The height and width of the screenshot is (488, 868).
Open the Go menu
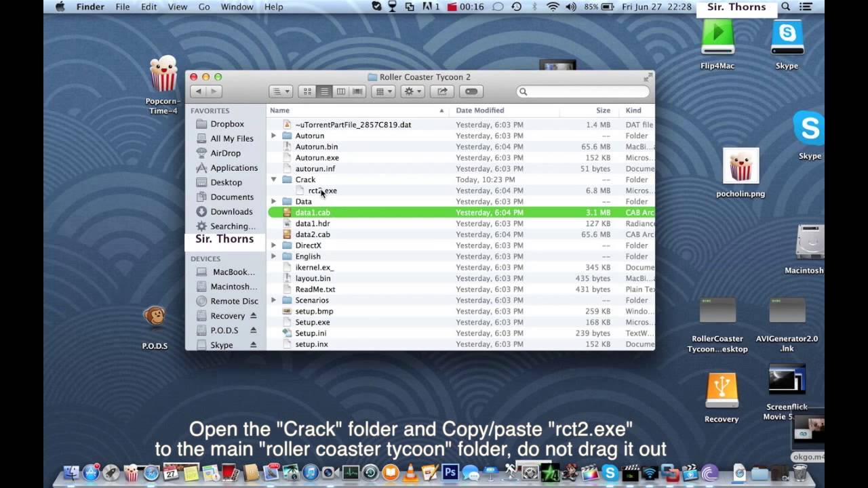coord(204,7)
